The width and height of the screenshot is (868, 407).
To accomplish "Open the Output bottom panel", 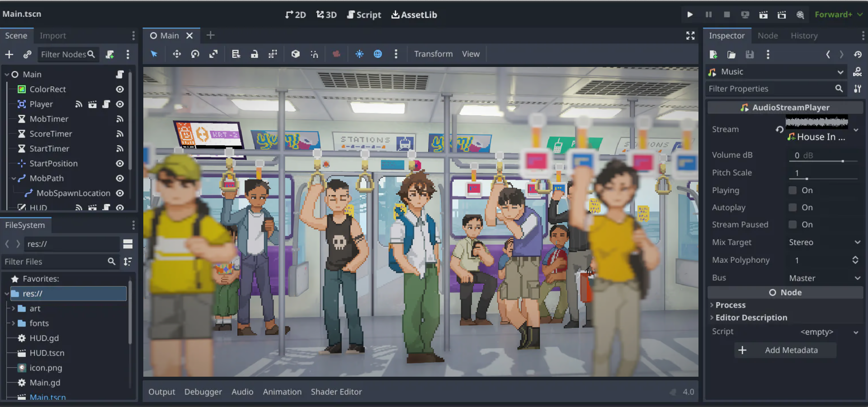I will pyautogui.click(x=161, y=392).
